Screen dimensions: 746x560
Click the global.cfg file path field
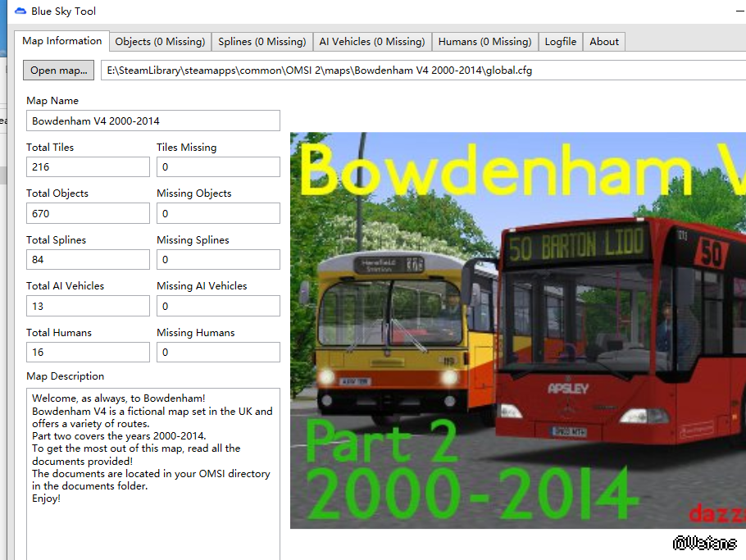click(x=424, y=71)
